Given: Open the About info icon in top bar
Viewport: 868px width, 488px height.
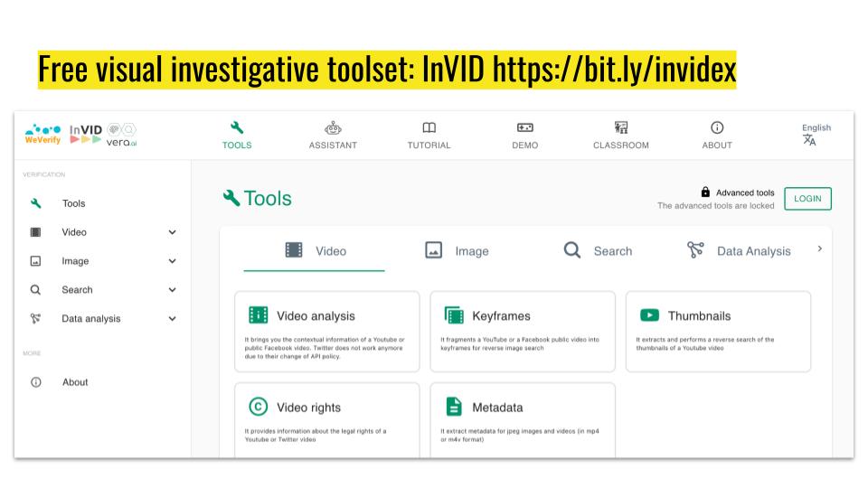Looking at the screenshot, I should pos(717,128).
